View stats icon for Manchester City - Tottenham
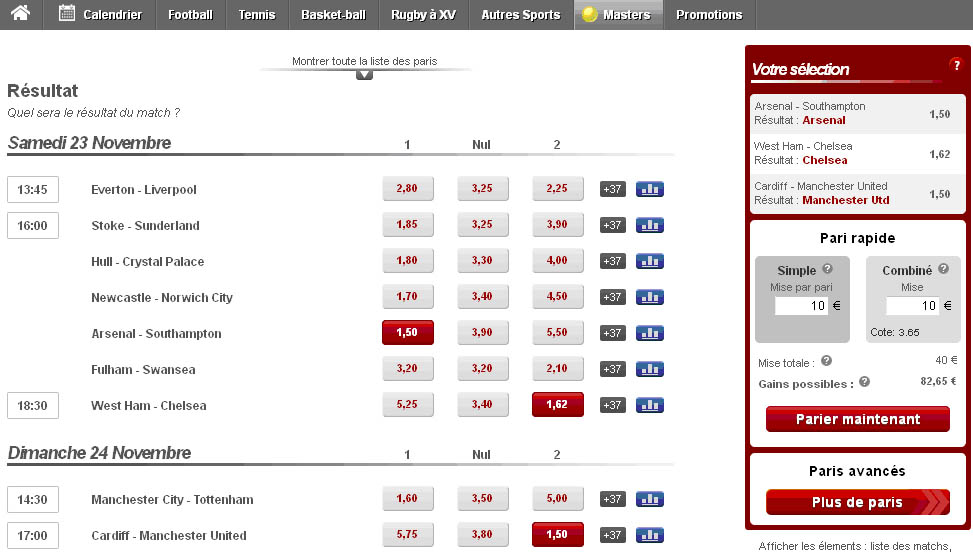The width and height of the screenshot is (973, 554). pos(650,499)
